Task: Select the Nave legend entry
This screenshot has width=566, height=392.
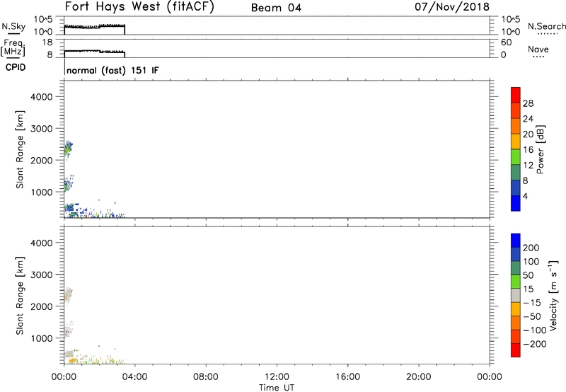Action: [x=539, y=50]
